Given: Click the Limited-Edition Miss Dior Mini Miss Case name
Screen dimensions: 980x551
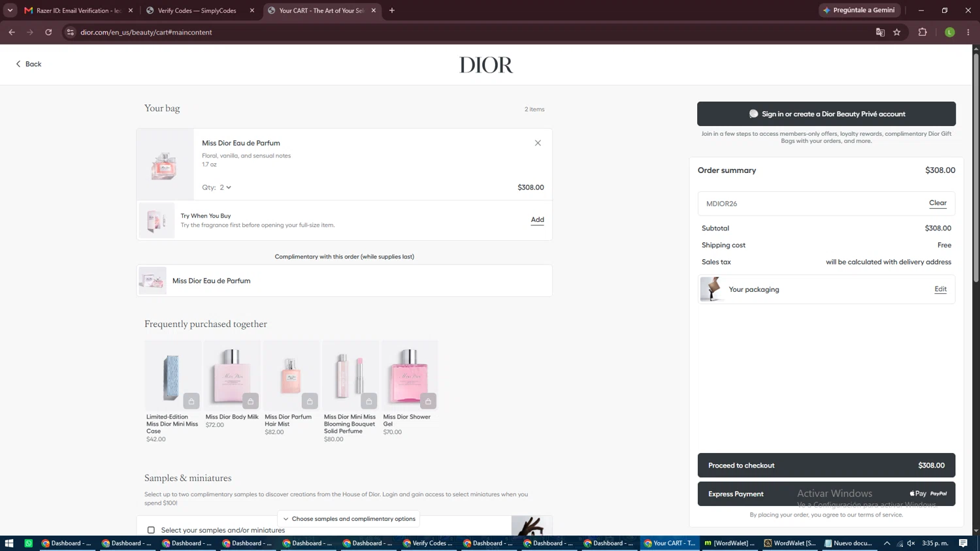Looking at the screenshot, I should 172,424.
